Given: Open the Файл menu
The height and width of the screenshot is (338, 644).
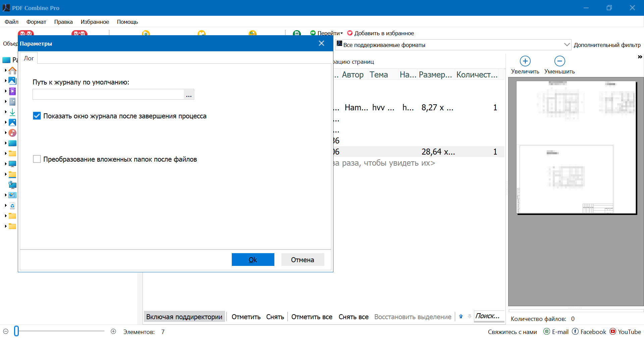Looking at the screenshot, I should [11, 22].
